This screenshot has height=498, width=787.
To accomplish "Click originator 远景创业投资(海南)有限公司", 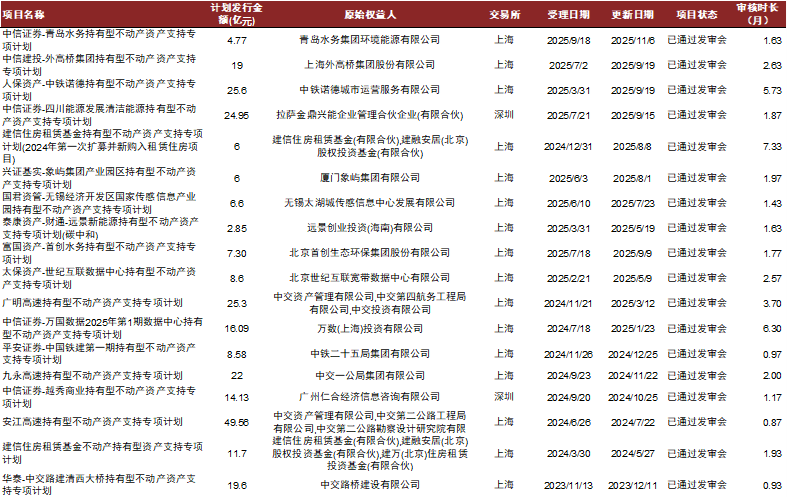I will point(370,228).
